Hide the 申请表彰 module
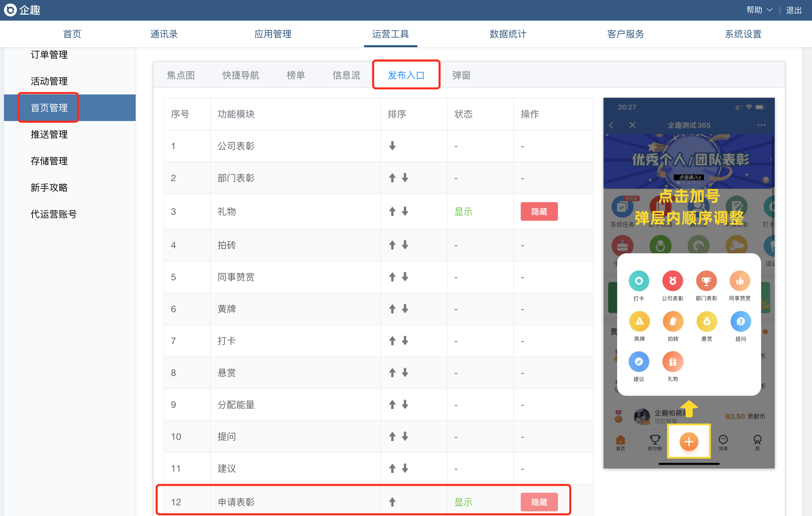Screen dimensions: 812x516 pos(539,502)
